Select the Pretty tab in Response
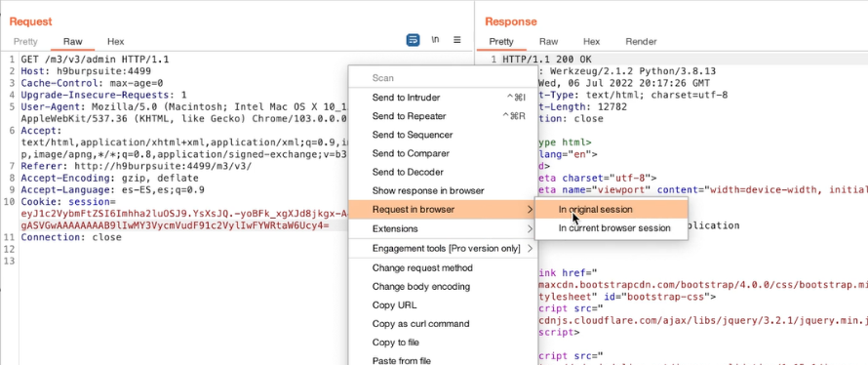 [x=501, y=42]
